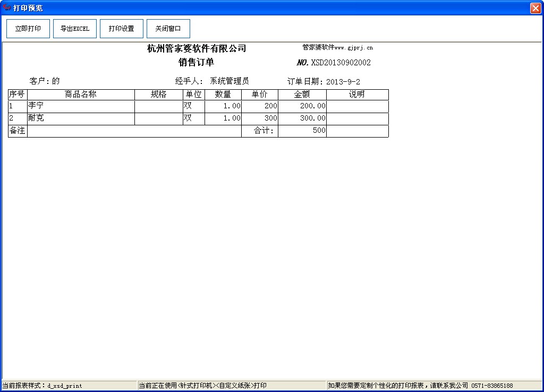This screenshot has height=392, width=544.
Task: Select the 金额 column header
Action: [x=302, y=95]
